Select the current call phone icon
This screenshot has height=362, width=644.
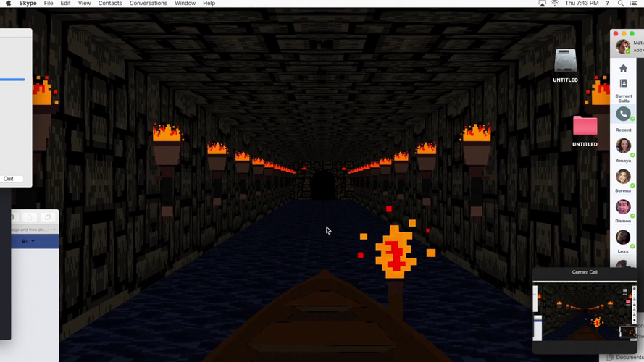point(624,114)
